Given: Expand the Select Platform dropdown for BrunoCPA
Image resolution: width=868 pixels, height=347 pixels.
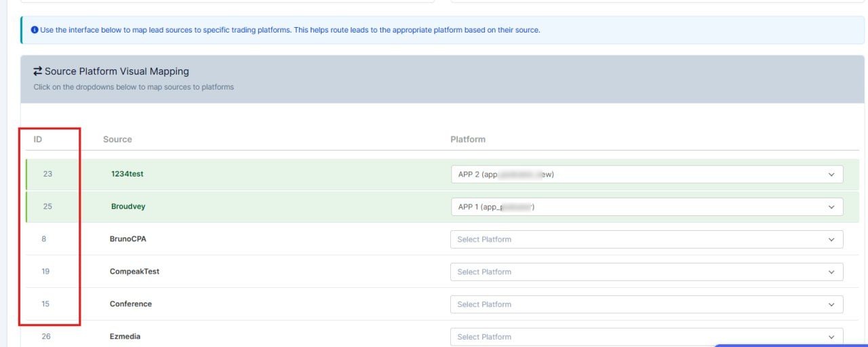Looking at the screenshot, I should coord(646,240).
